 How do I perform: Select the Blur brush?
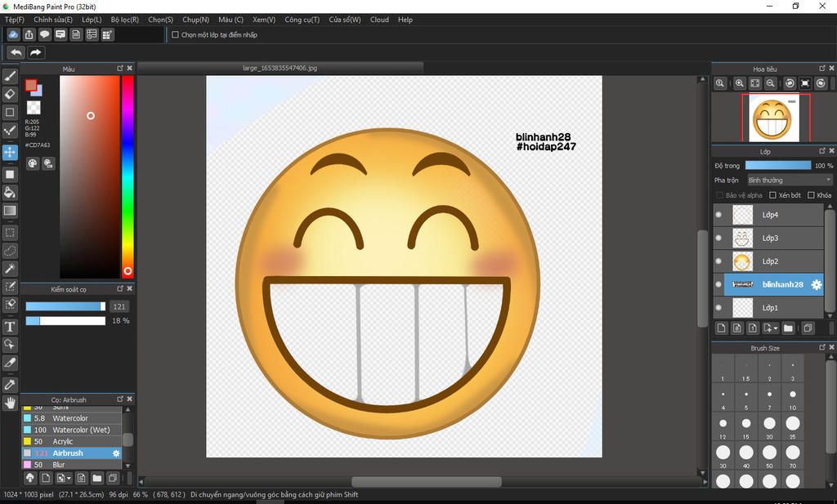72,465
